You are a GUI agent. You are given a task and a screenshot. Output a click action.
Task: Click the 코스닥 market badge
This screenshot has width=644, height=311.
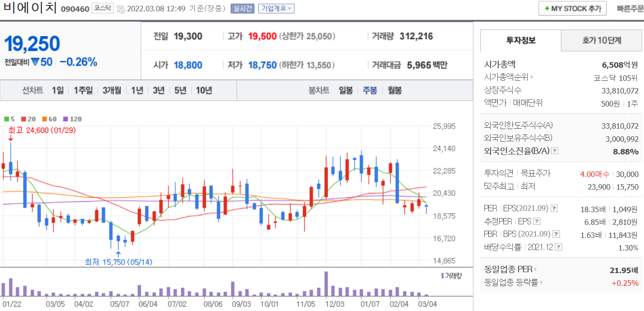[x=103, y=9]
